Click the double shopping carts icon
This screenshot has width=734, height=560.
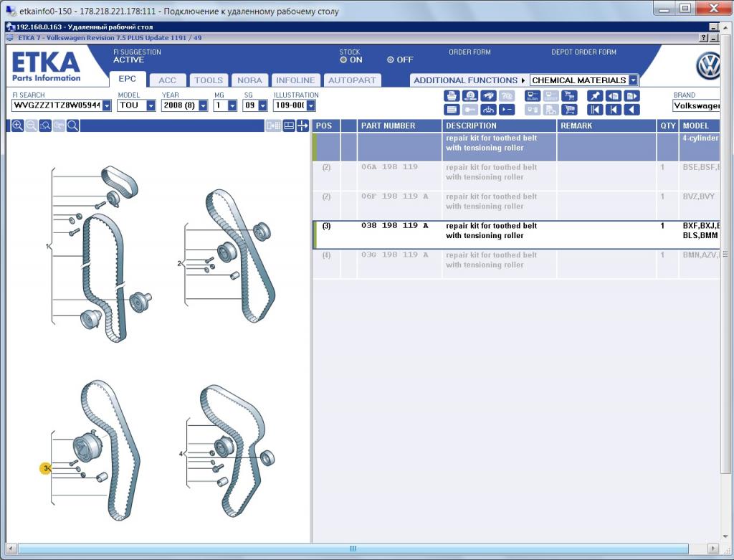point(569,96)
